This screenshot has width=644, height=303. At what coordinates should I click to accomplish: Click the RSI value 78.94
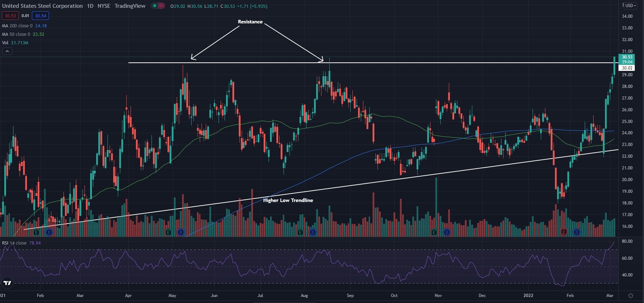click(x=35, y=243)
